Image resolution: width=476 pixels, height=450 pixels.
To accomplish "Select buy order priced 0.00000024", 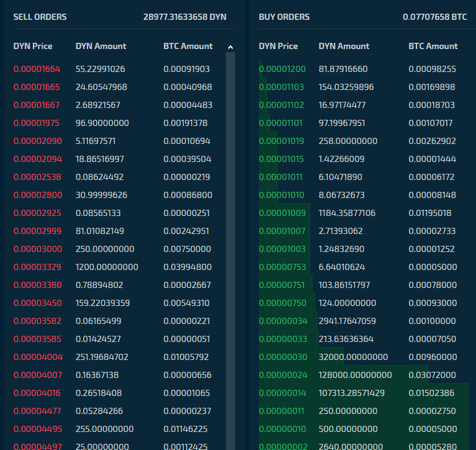I will pos(363,375).
